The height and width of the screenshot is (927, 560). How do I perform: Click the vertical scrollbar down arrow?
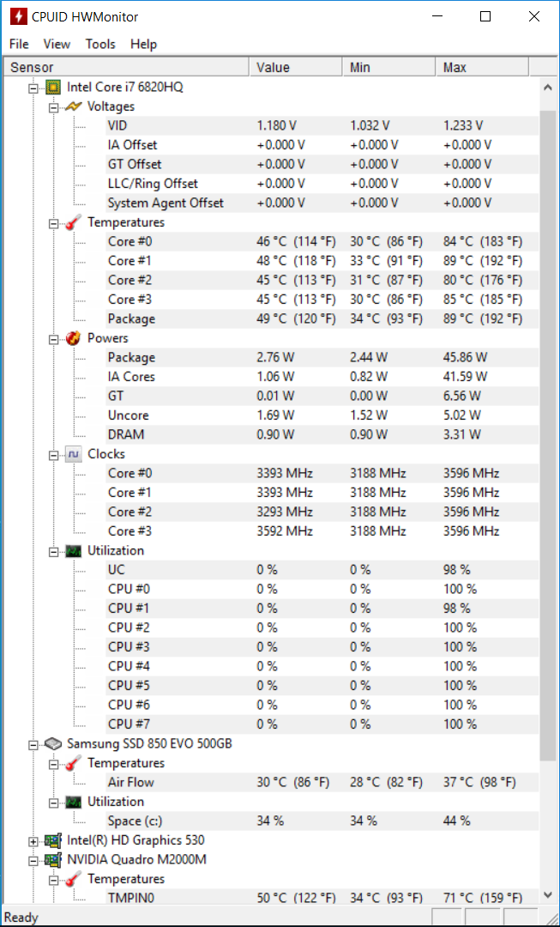click(x=548, y=894)
